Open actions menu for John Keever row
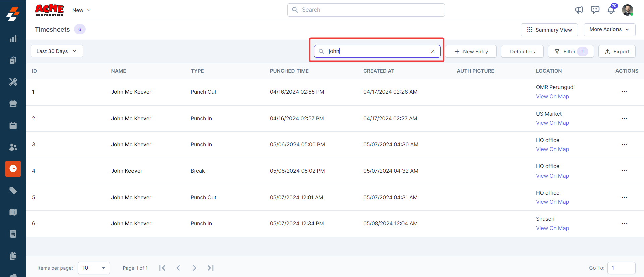The image size is (644, 277). pyautogui.click(x=624, y=171)
